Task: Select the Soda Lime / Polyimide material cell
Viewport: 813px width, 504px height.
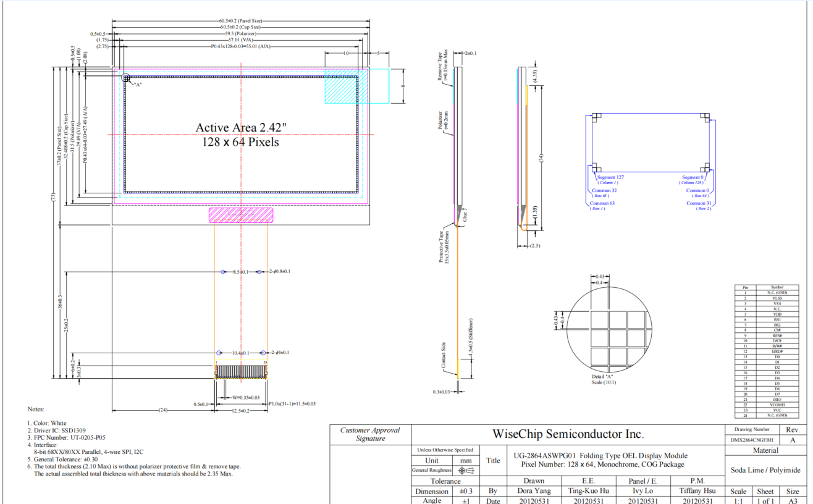Action: 765,470
